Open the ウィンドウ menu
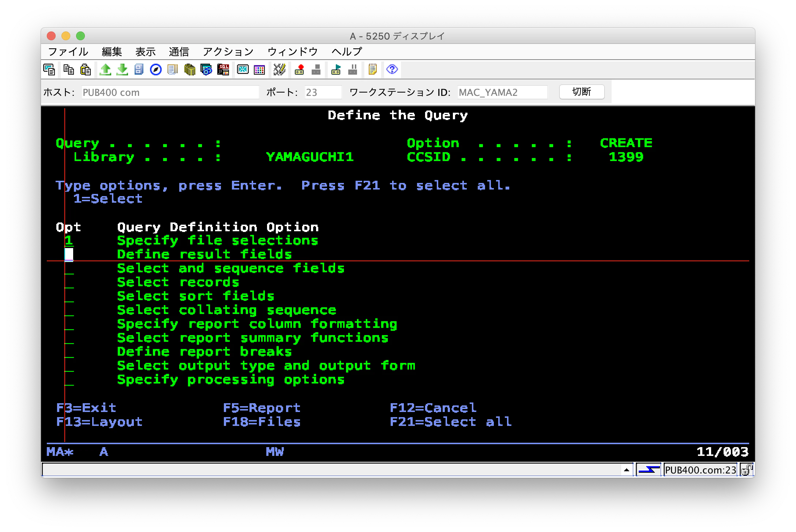The width and height of the screenshot is (796, 532). pyautogui.click(x=293, y=52)
